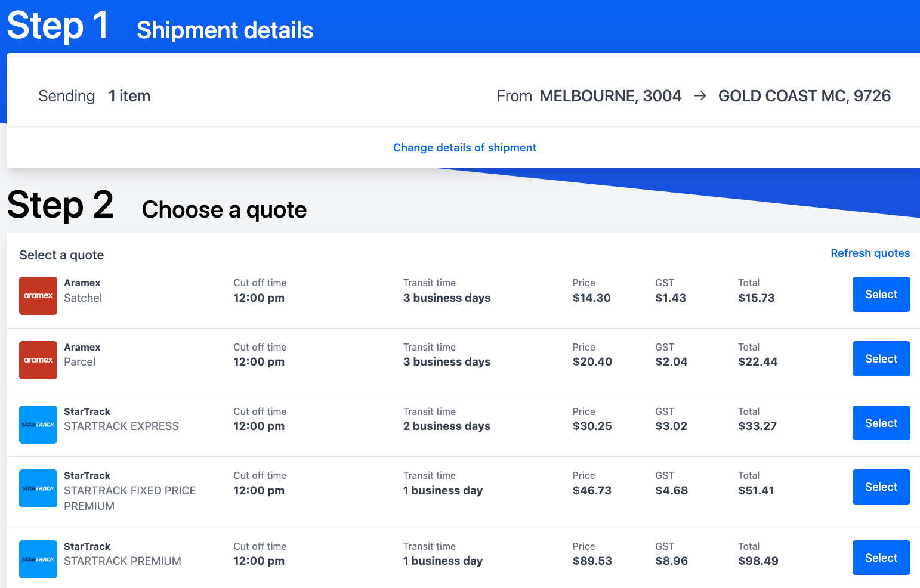This screenshot has height=588, width=920.
Task: Click StarTrack logo for FIXED PRICE PREMIUM
Action: click(x=38, y=488)
